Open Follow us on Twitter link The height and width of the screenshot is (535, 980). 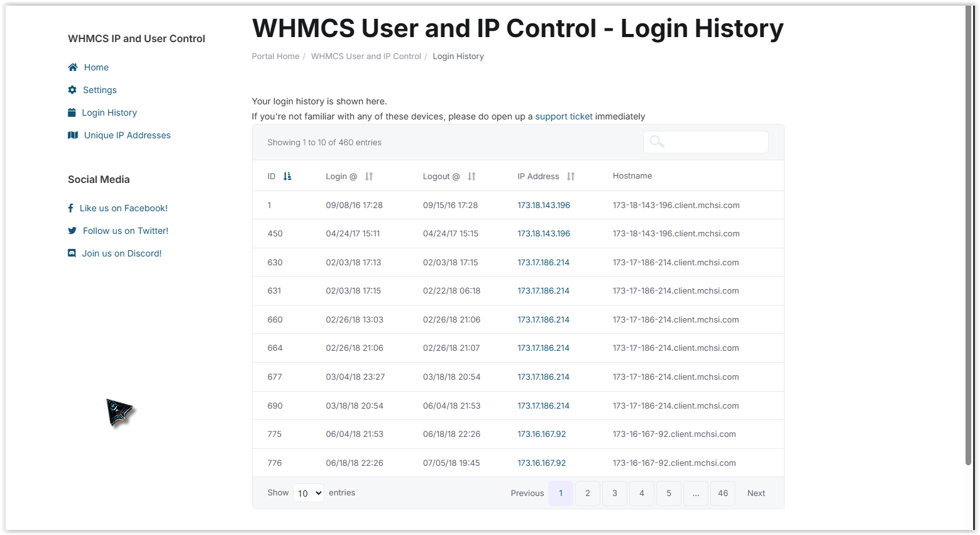click(x=126, y=231)
